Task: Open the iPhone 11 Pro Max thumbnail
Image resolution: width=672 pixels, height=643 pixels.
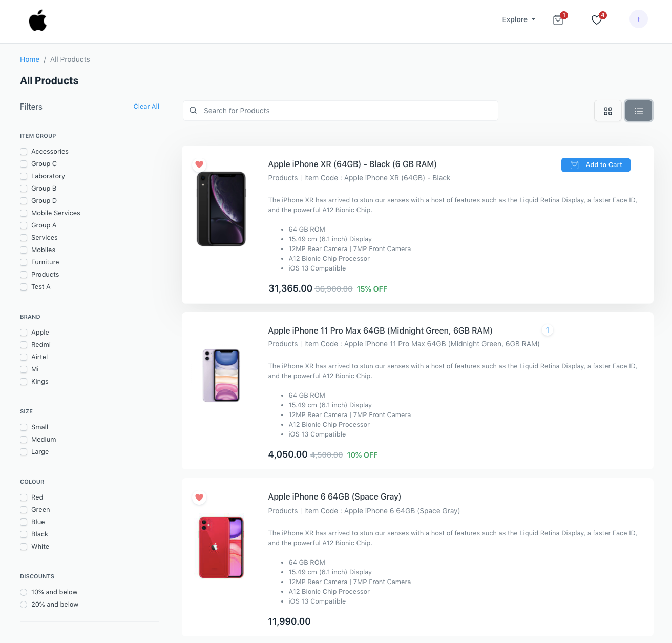Action: pyautogui.click(x=221, y=376)
